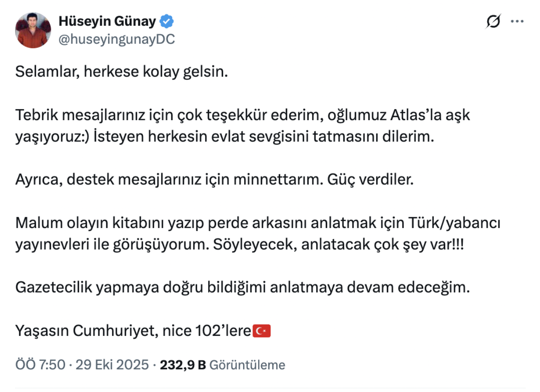540x392 pixels.
Task: Click the greeting line starting with Selamlar
Action: (x=122, y=72)
